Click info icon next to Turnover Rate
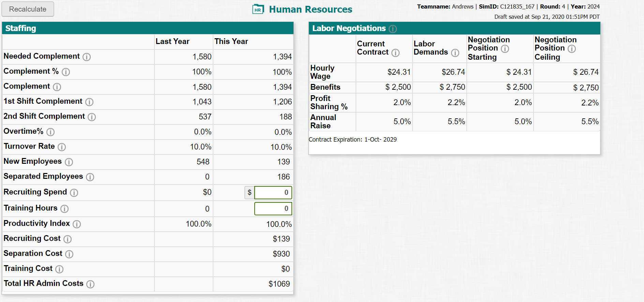 62,147
